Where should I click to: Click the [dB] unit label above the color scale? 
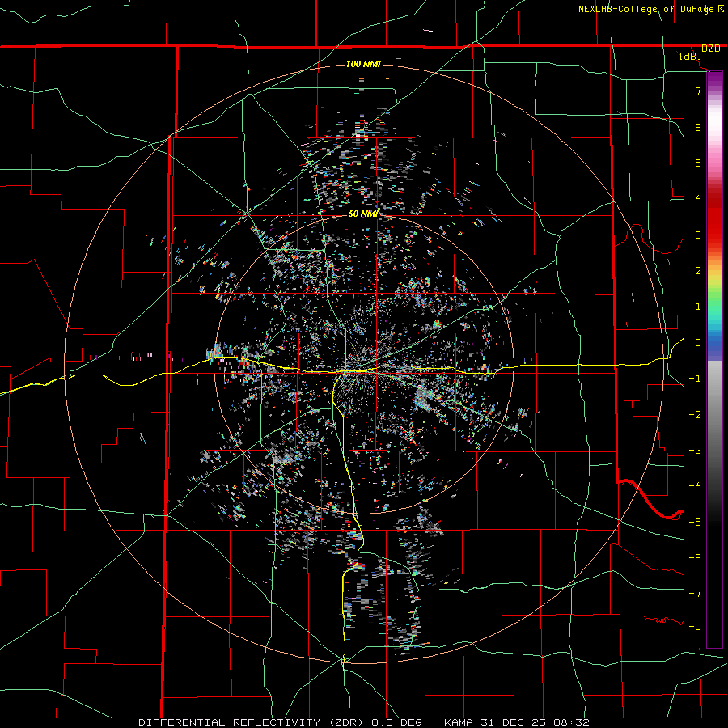[x=690, y=57]
